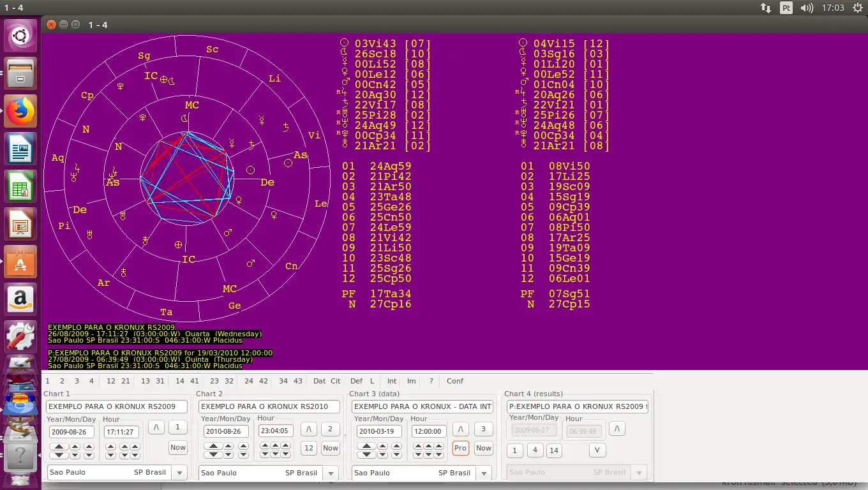Launch Firefox from the dock
868x490 pixels.
coord(21,111)
